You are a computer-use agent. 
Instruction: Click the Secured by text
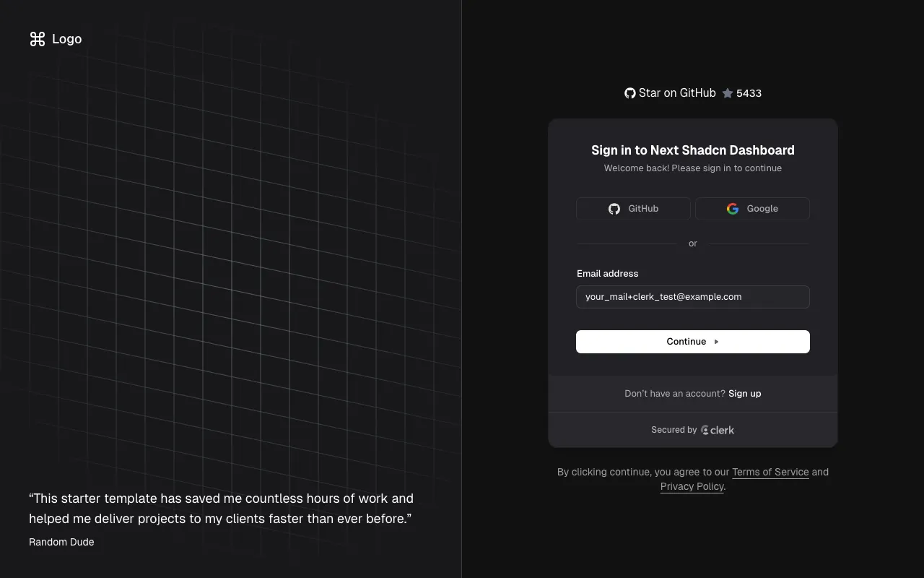(674, 430)
